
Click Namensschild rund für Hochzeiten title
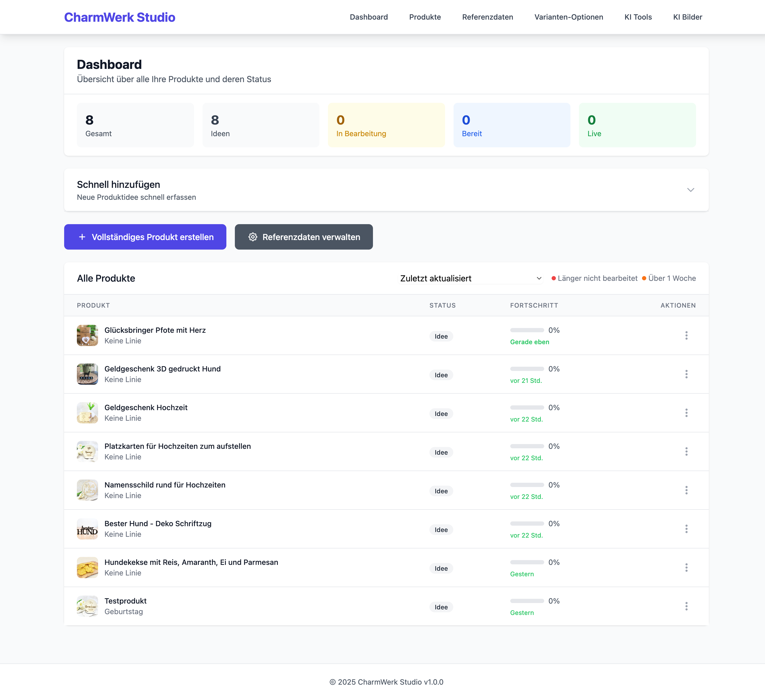tap(165, 485)
